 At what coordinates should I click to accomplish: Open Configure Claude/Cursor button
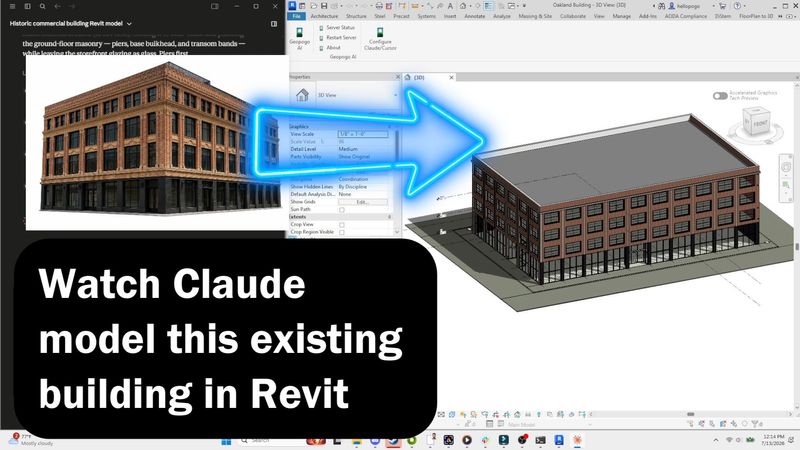(x=380, y=39)
